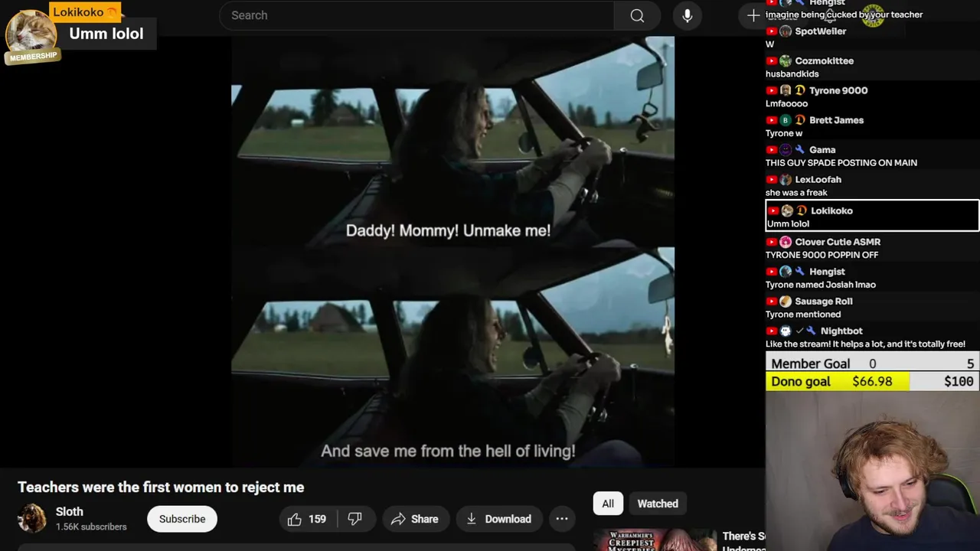Click the create plus icon
This screenshot has height=551, width=980.
pos(753,15)
